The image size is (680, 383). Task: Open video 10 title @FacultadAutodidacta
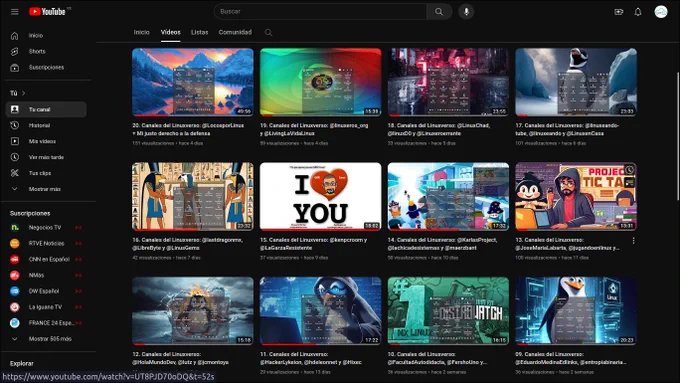(x=438, y=358)
